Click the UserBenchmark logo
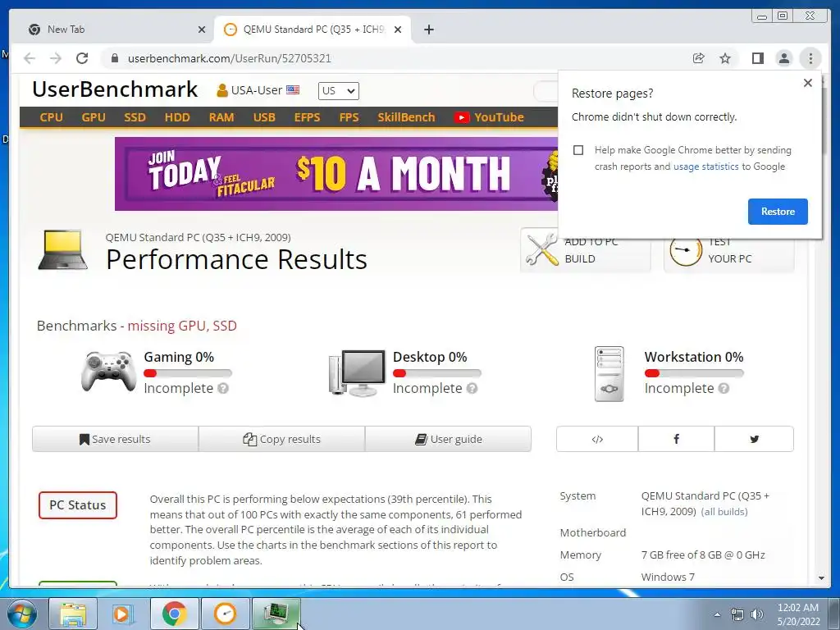 (x=115, y=89)
